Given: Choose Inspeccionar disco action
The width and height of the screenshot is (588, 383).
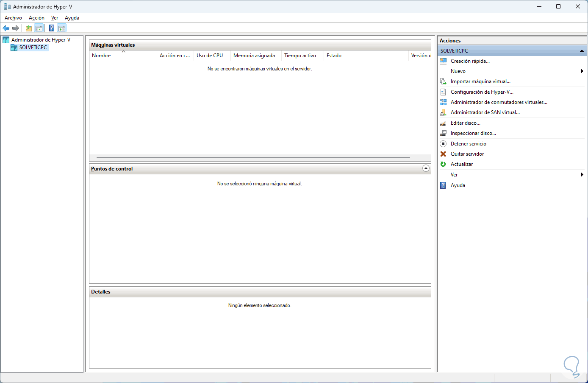Looking at the screenshot, I should pos(473,133).
